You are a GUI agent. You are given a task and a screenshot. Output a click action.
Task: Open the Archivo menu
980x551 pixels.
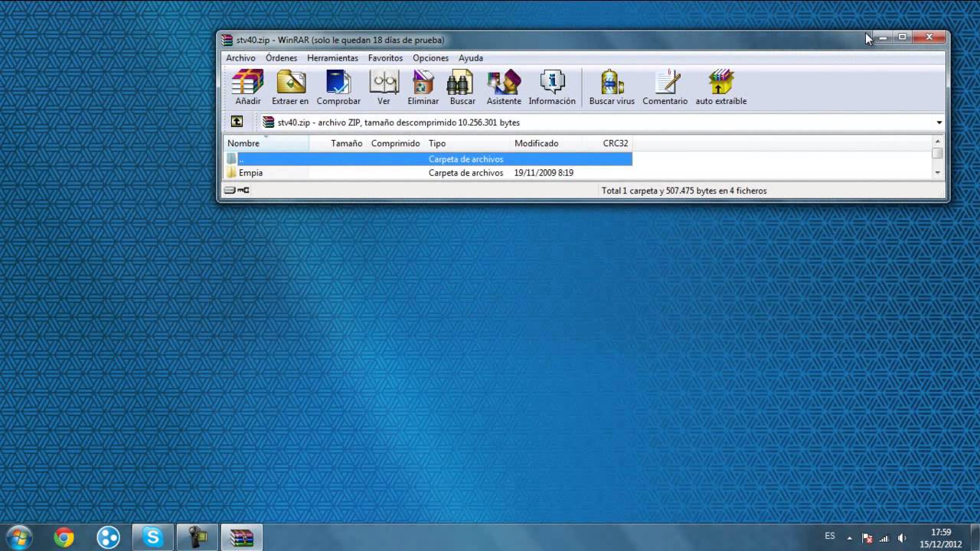pyautogui.click(x=240, y=58)
